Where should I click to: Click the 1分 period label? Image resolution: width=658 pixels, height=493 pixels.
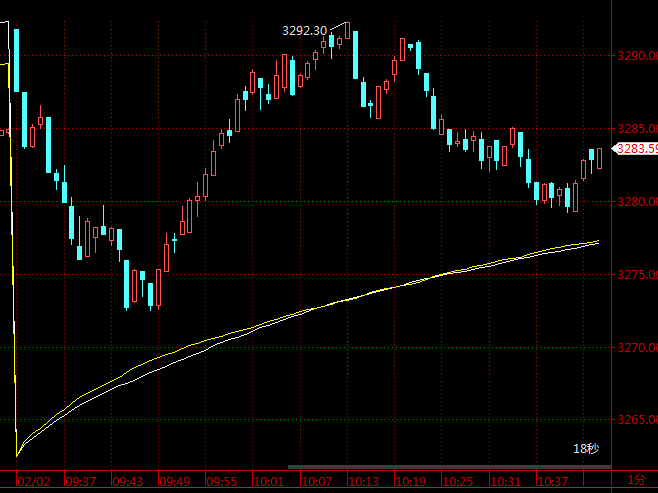637,480
